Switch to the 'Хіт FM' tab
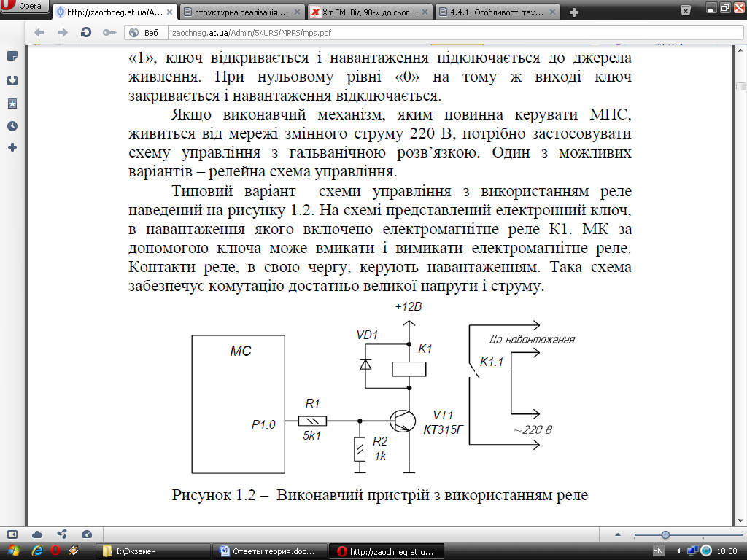 tap(370, 12)
